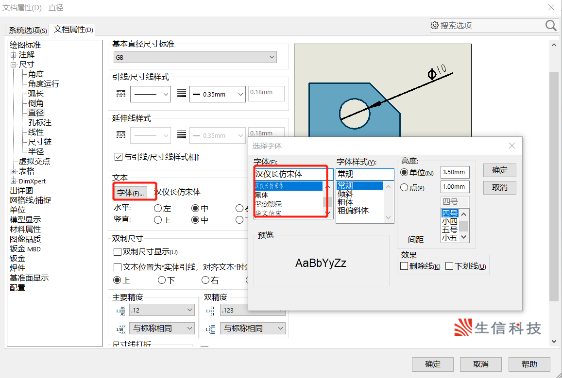Screen dimensions: 562x378
Task: Click the gear icon beside 搜索选项
Action: pos(434,25)
